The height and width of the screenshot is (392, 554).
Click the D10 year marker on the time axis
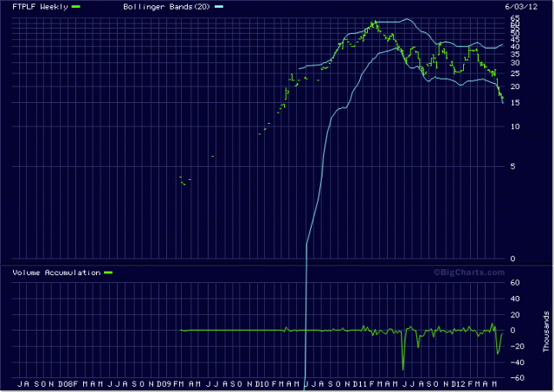coord(262,384)
